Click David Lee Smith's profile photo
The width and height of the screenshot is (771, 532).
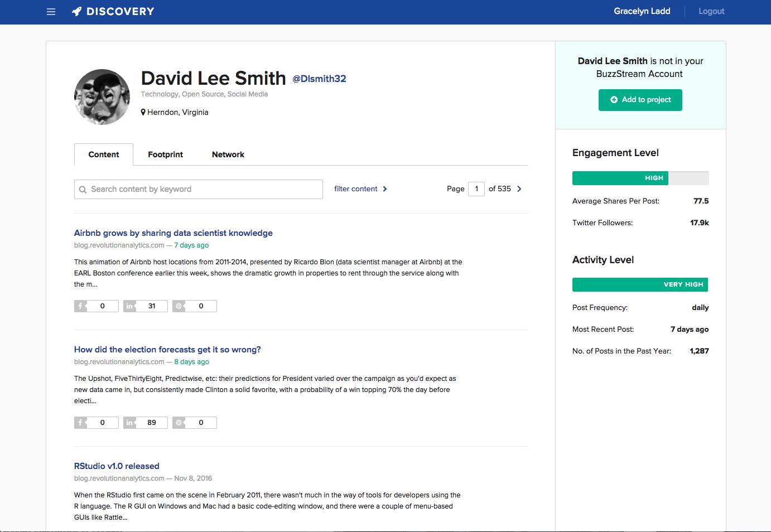(102, 97)
